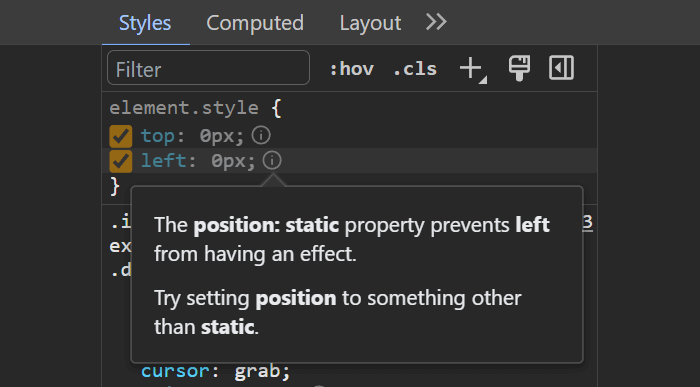Click the element.style selector text
This screenshot has height=387, width=700.
coord(184,108)
